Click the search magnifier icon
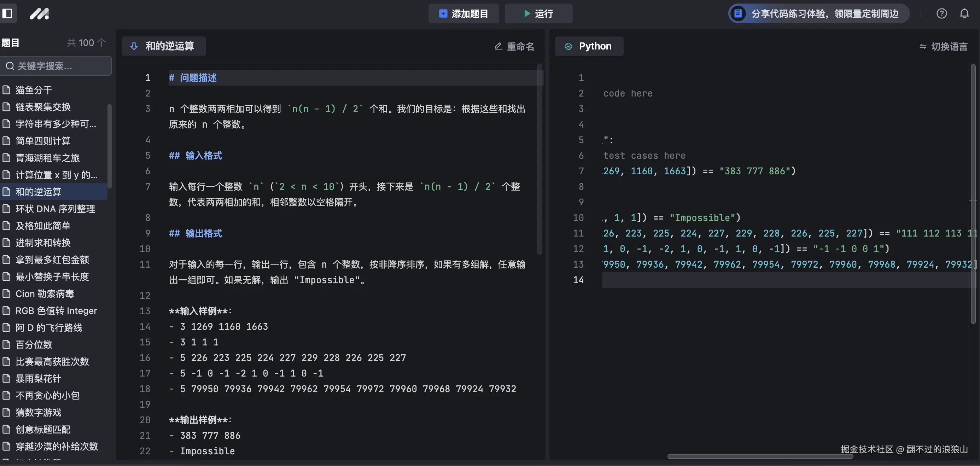The width and height of the screenshot is (980, 466). click(10, 66)
